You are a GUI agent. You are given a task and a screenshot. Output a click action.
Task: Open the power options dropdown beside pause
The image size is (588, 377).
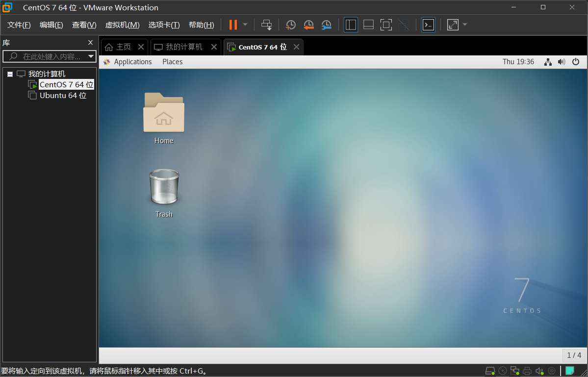tap(245, 25)
